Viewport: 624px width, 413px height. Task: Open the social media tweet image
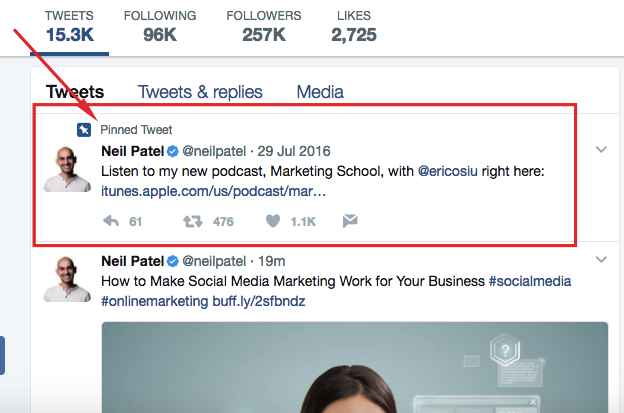355,368
